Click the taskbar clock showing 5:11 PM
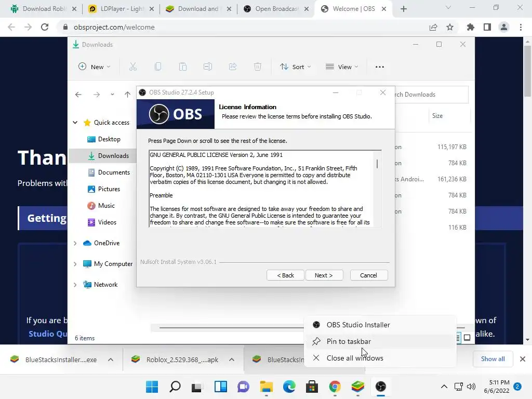 [497, 387]
